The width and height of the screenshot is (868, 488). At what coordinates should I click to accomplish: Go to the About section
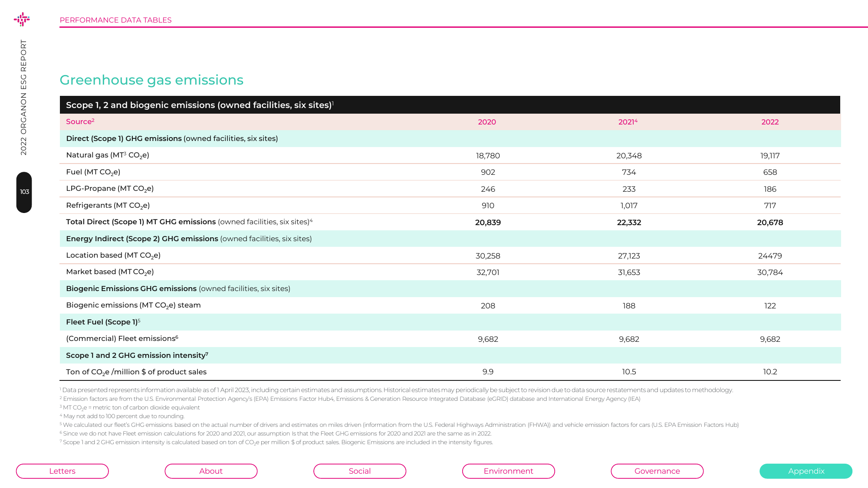point(211,471)
